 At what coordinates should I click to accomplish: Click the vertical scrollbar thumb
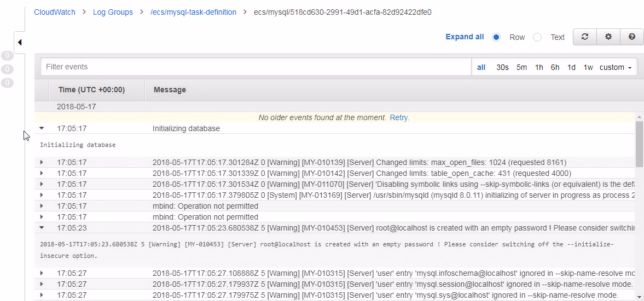pos(639,144)
